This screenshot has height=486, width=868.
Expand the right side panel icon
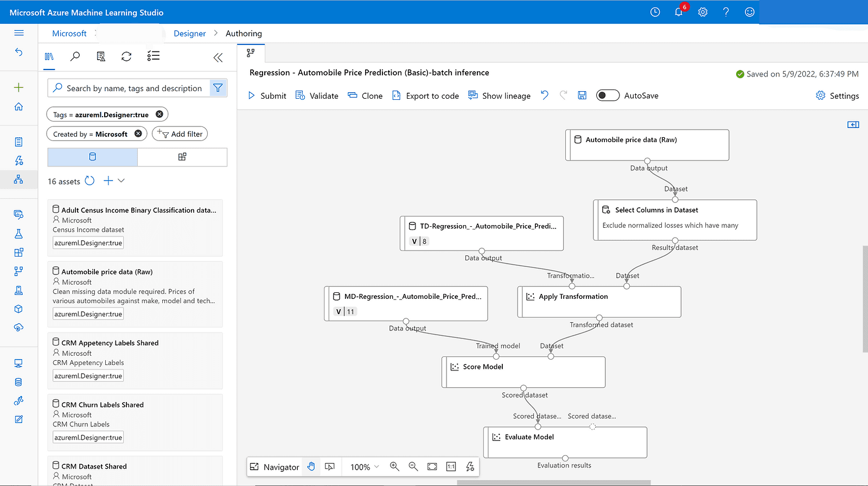[x=853, y=125]
